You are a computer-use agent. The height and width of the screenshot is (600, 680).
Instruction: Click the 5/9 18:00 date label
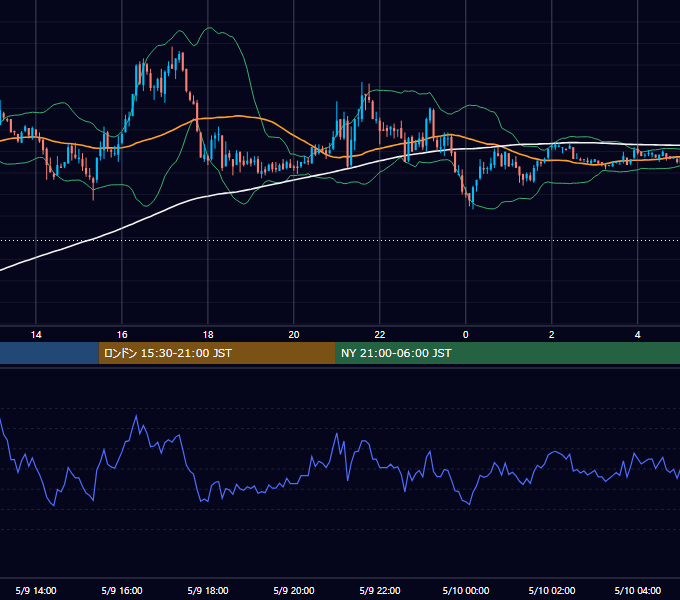pos(208,590)
